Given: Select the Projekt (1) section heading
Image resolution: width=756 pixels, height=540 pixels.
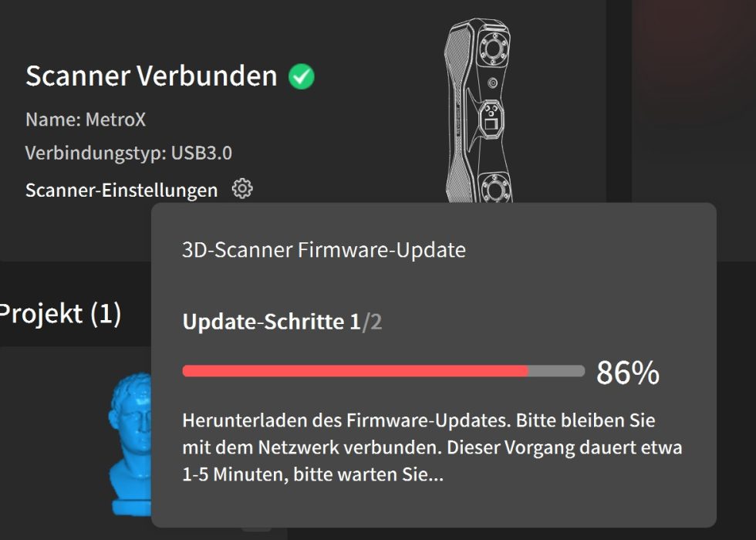Looking at the screenshot, I should [x=60, y=314].
